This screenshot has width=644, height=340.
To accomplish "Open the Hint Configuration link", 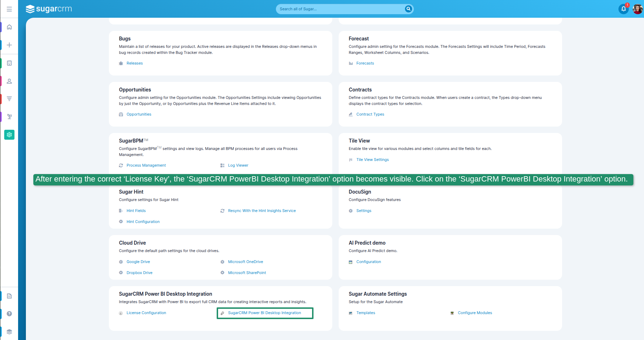I will [143, 222].
